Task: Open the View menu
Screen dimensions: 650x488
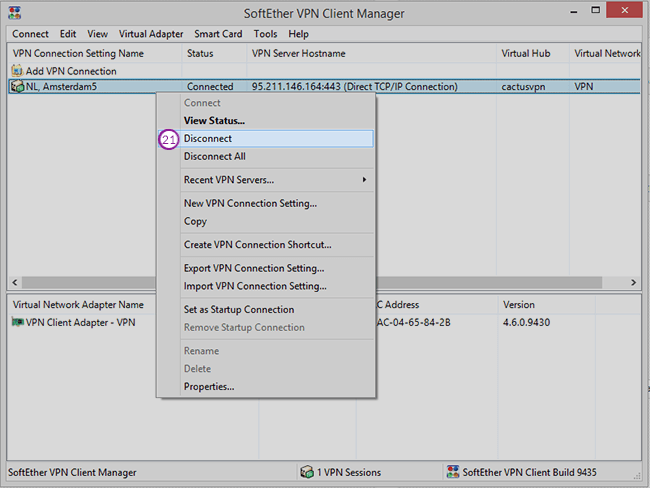Action: [x=97, y=34]
